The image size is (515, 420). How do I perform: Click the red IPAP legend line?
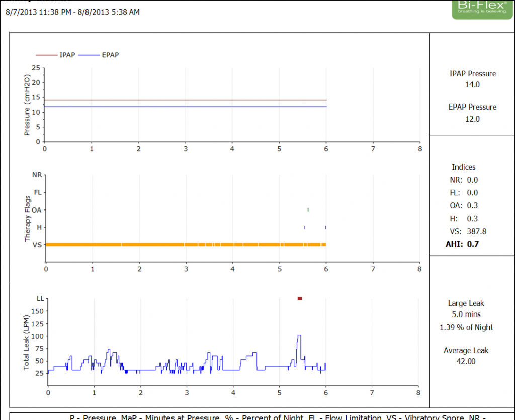(46, 55)
